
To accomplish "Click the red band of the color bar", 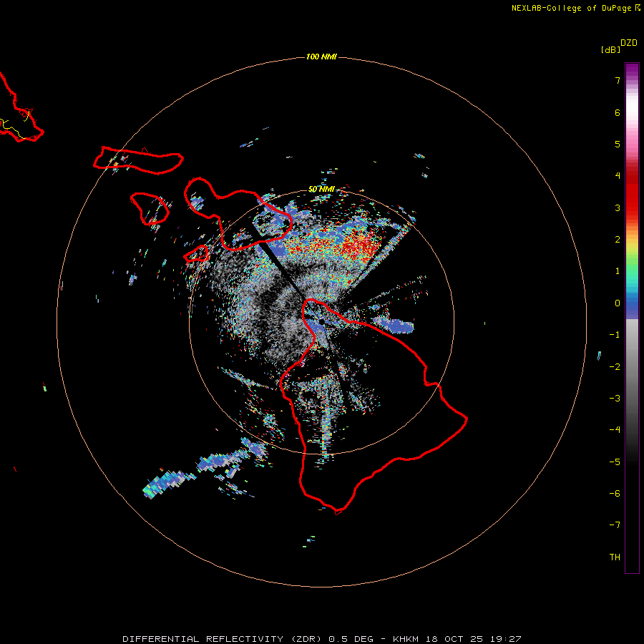I will pyautogui.click(x=632, y=192).
